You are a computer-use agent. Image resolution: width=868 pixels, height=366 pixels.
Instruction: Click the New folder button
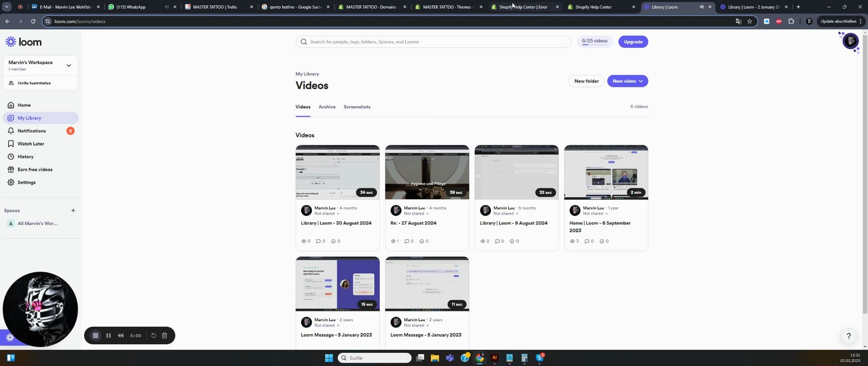point(586,81)
